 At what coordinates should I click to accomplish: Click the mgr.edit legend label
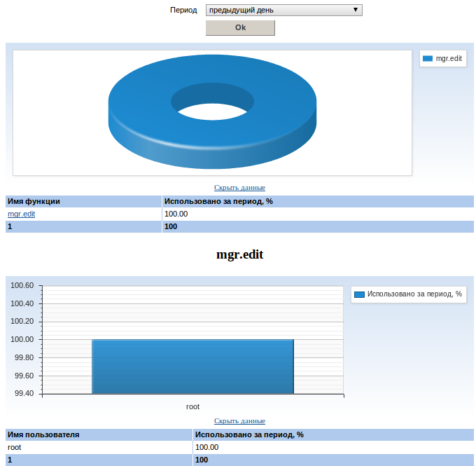(449, 59)
